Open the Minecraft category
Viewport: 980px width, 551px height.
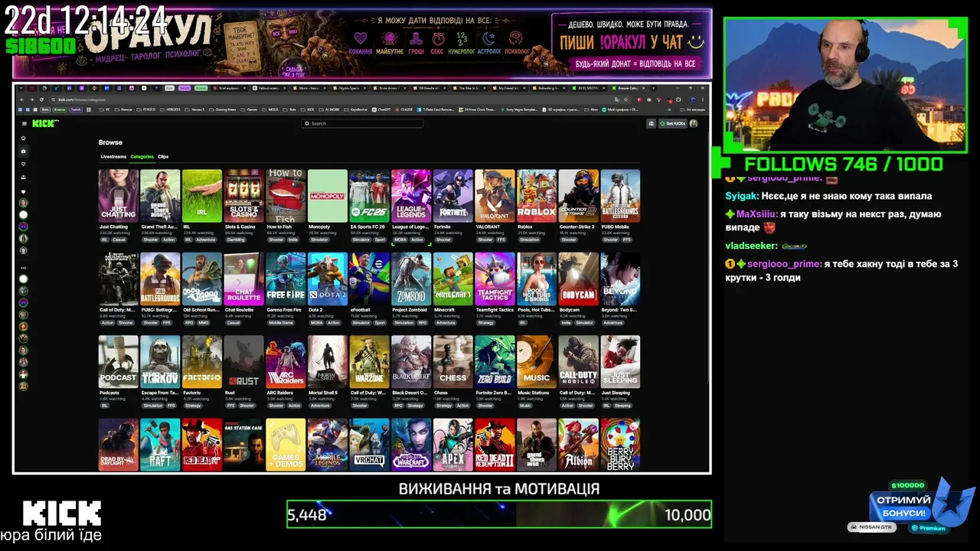(x=452, y=279)
